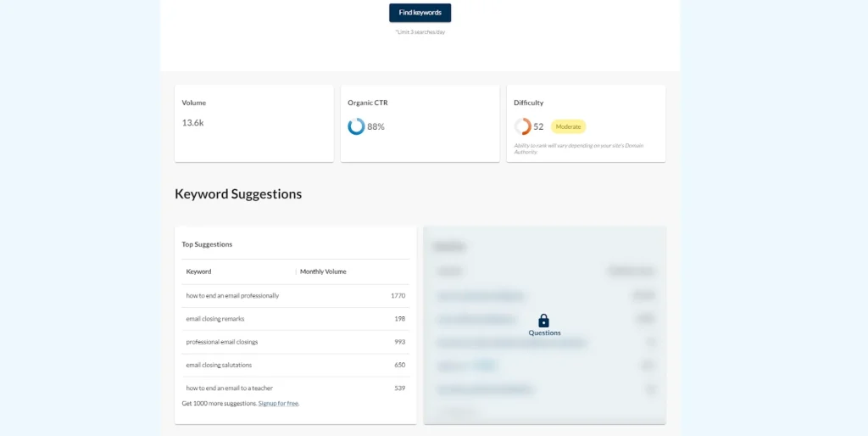Open the Signup for free link

[278, 403]
